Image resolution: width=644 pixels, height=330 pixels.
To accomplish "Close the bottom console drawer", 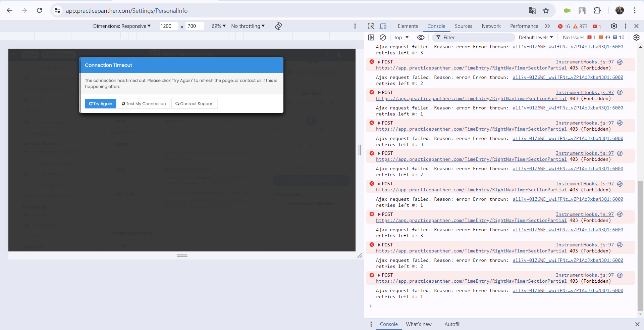I will pyautogui.click(x=637, y=324).
